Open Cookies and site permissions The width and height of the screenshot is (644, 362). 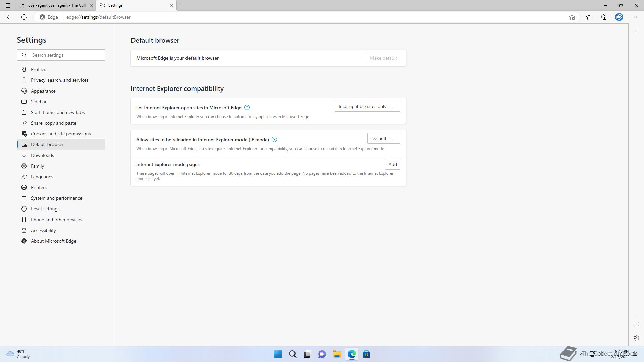pos(61,134)
